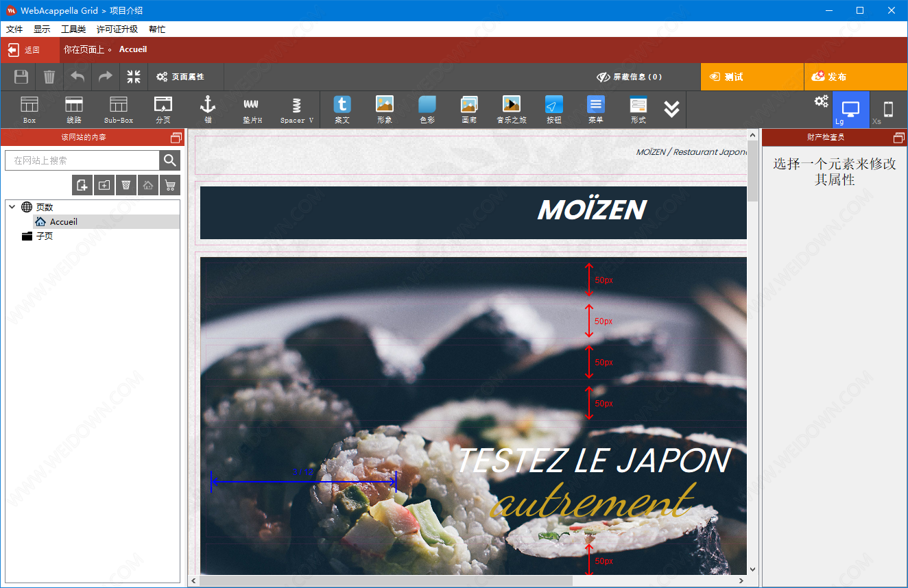Open the 工具类 menu
This screenshot has width=908, height=588.
[73, 29]
